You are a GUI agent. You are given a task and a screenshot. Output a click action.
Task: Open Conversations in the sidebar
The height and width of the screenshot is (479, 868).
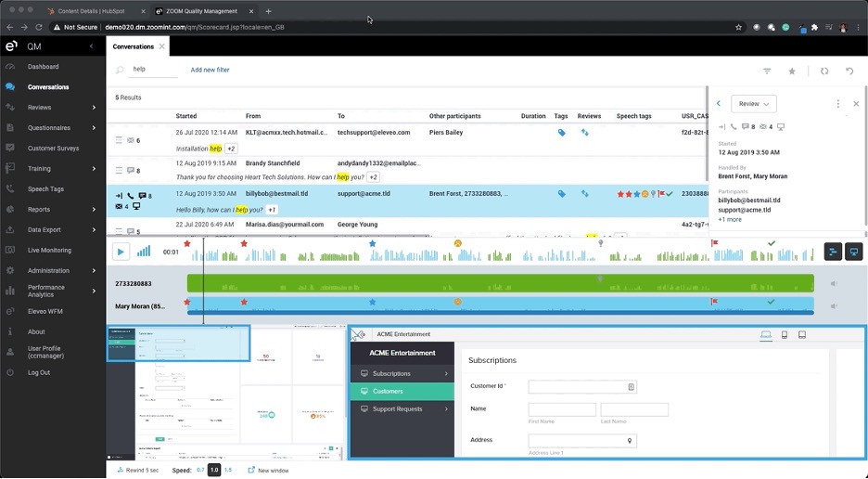click(48, 87)
